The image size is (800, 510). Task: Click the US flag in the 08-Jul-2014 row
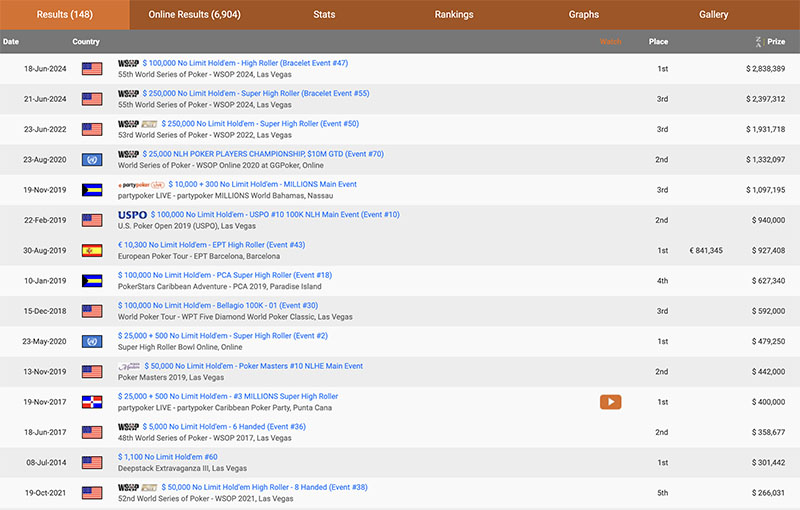click(92, 462)
